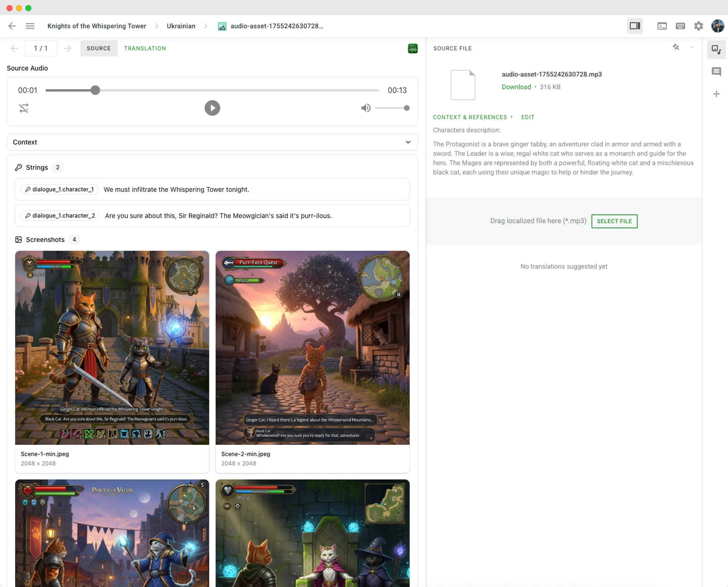This screenshot has width=728, height=587.
Task: Click the 00:13 duration label
Action: (x=397, y=90)
